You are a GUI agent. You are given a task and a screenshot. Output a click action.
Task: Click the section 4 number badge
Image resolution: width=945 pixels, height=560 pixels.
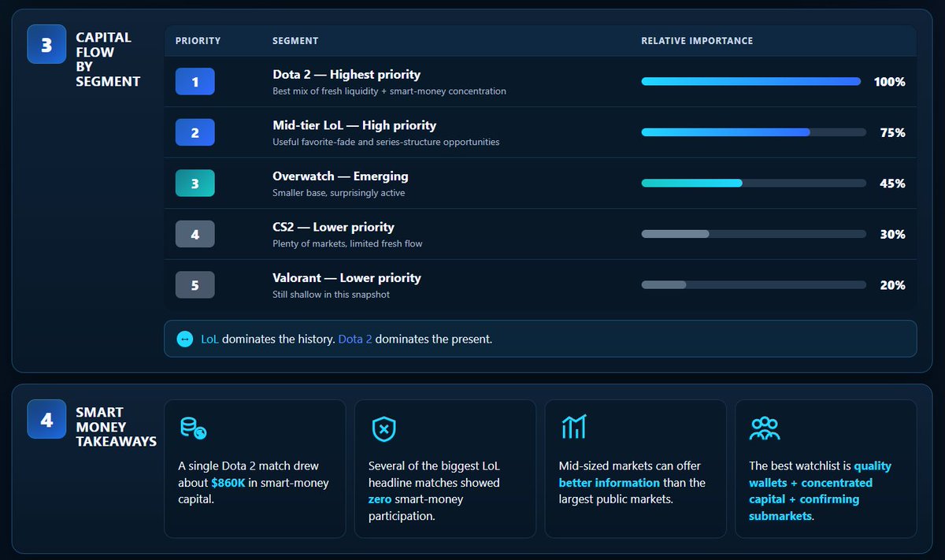point(46,420)
